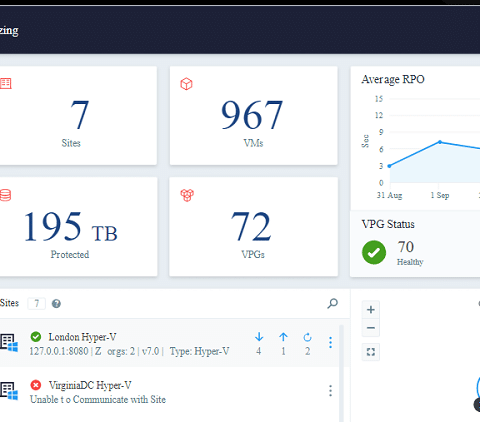The image size is (480, 422).
Task: Click VirginiaDC Hyper-V red error icon
Action: (x=36, y=385)
